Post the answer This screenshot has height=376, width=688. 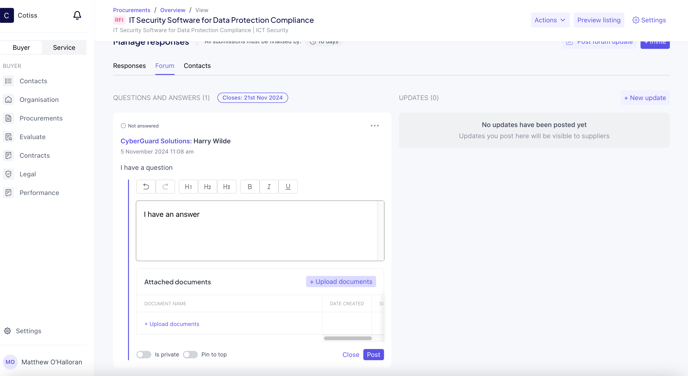[x=373, y=355]
